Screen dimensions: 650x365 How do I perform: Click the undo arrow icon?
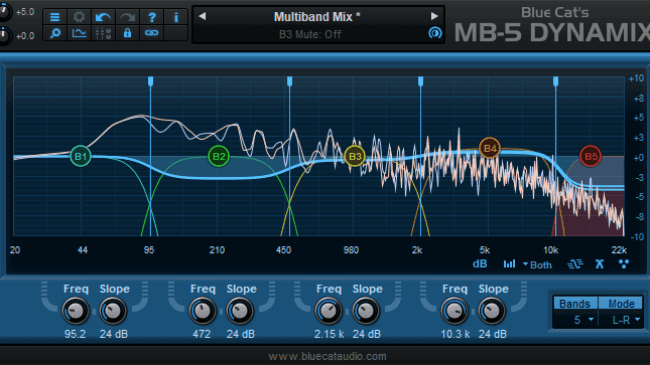(x=103, y=17)
